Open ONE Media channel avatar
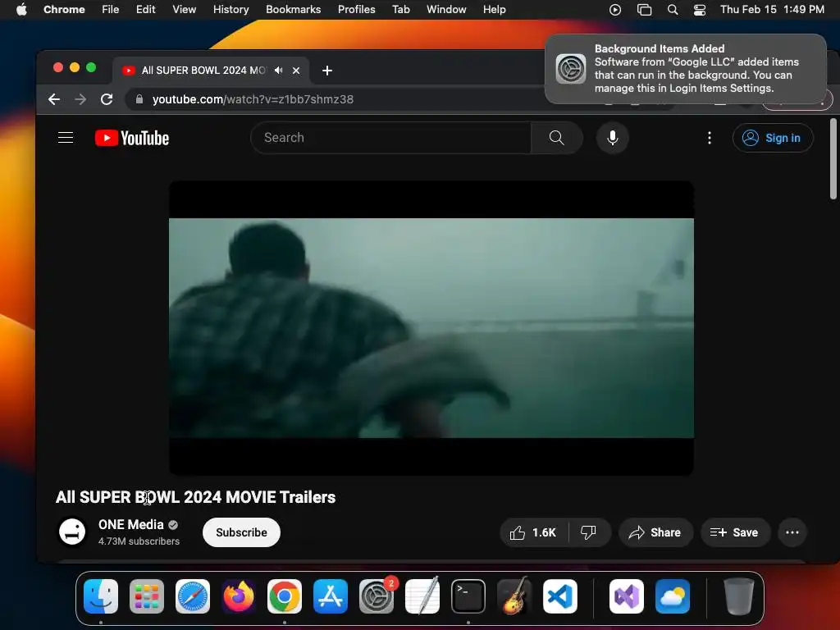The height and width of the screenshot is (630, 840). [x=72, y=532]
